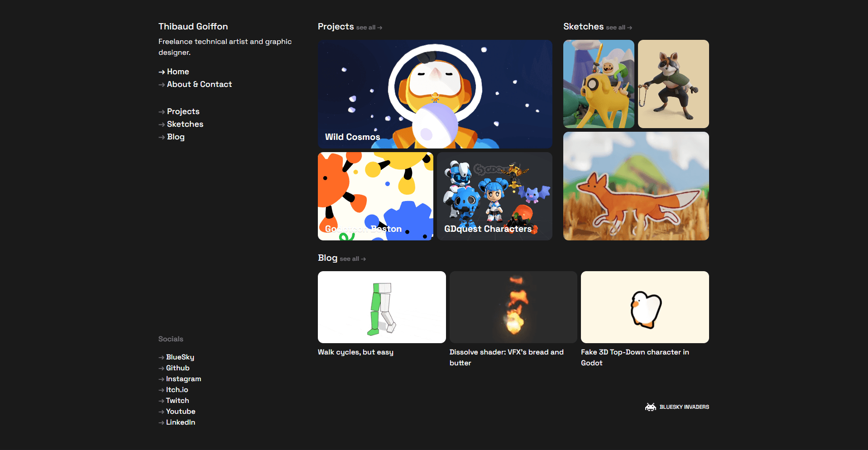This screenshot has width=868, height=450.
Task: Open the Itch.io social link
Action: click(177, 390)
